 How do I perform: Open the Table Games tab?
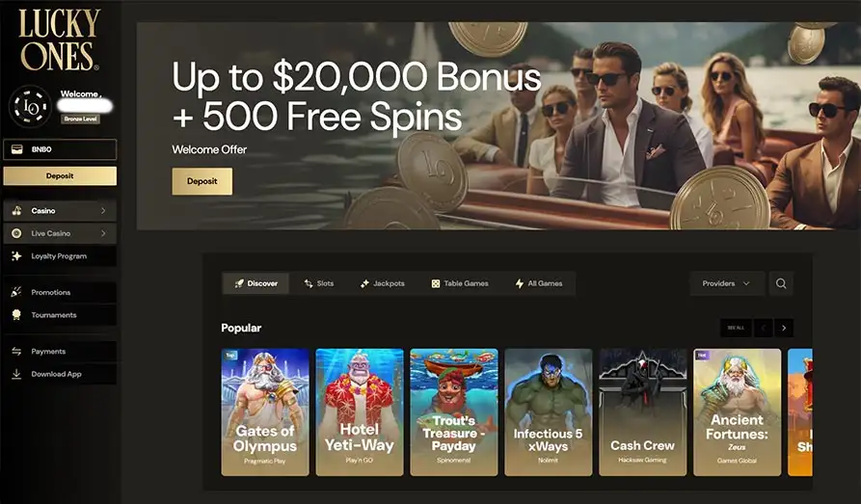(x=460, y=284)
